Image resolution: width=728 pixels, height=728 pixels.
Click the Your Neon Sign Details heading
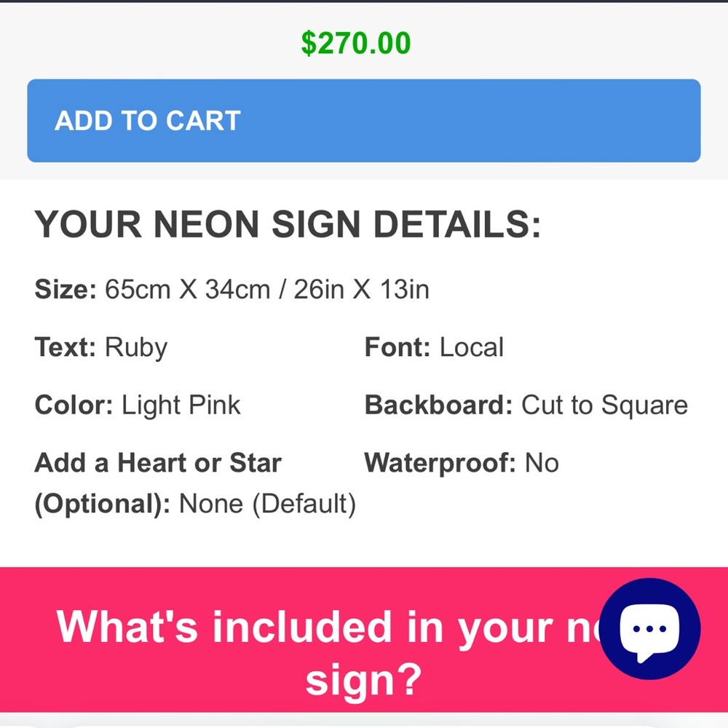(288, 225)
